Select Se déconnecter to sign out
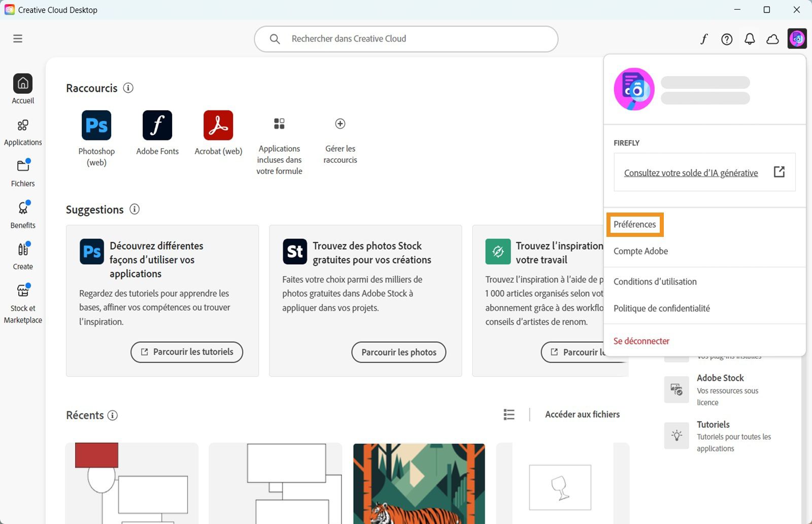 [641, 341]
